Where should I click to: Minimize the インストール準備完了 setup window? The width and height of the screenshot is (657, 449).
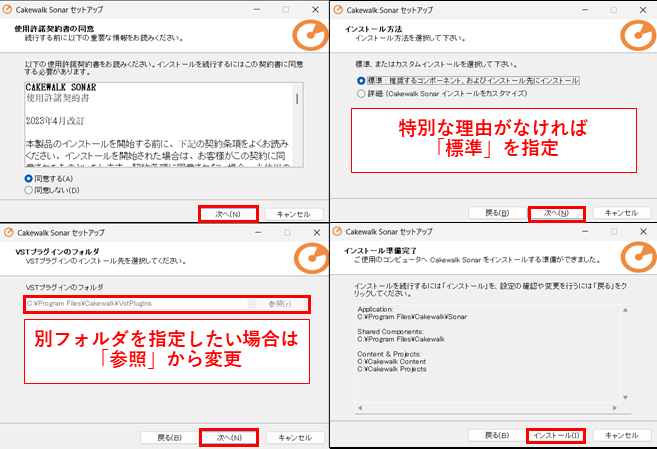(585, 231)
